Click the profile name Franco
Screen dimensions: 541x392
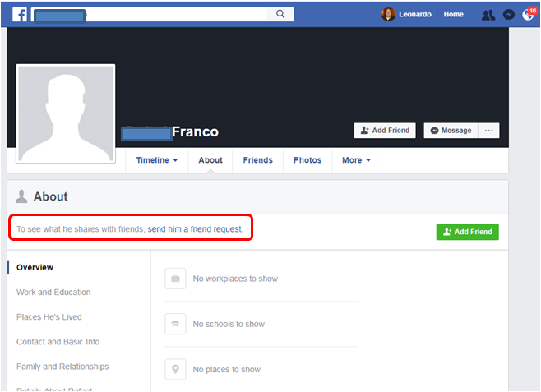[x=195, y=131]
